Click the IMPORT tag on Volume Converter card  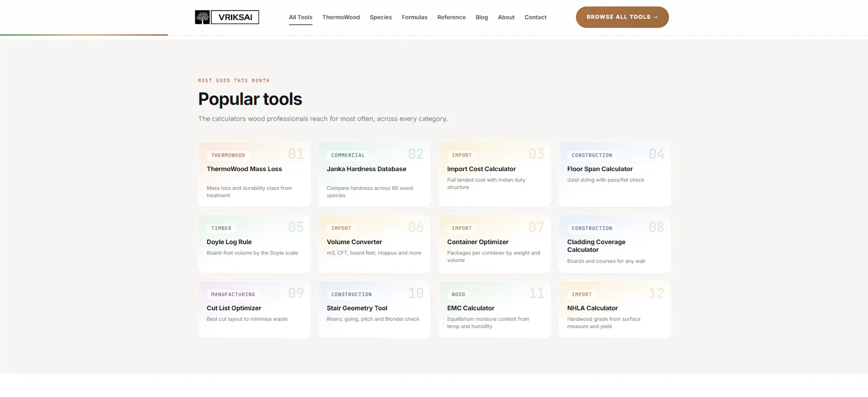click(x=341, y=228)
